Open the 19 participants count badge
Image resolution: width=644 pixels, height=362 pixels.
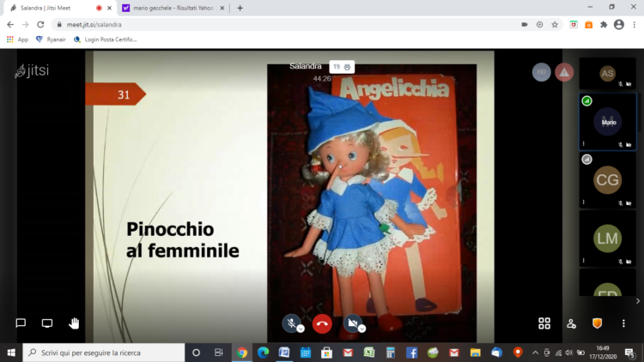coord(342,67)
